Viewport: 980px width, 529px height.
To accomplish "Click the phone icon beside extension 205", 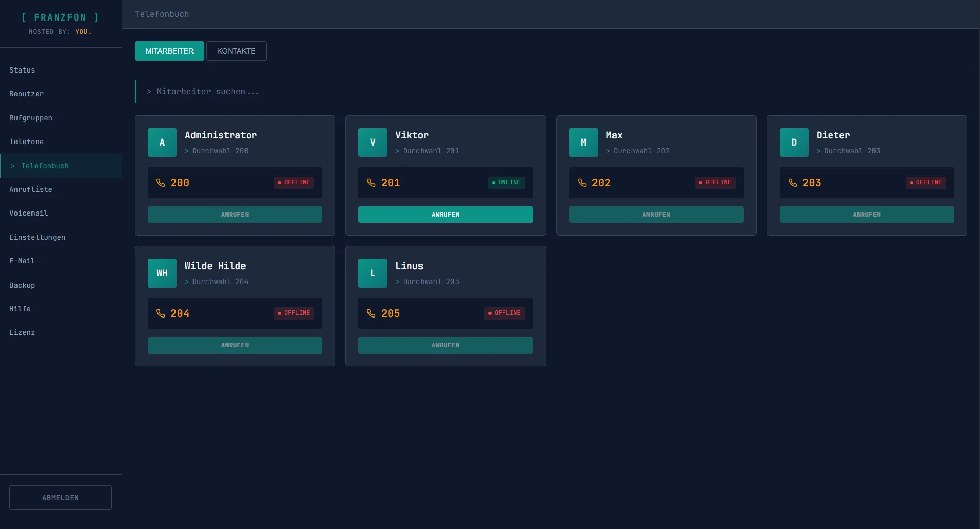I will (371, 313).
